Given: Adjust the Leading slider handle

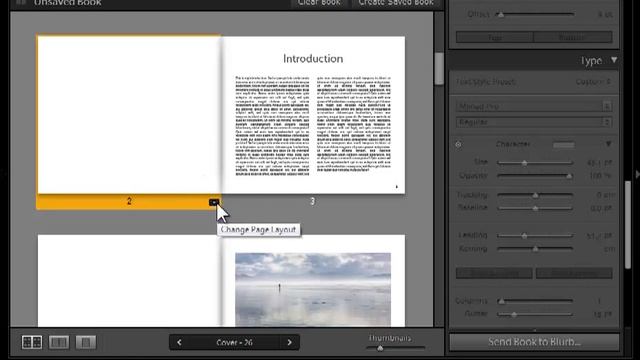Looking at the screenshot, I should point(524,236).
